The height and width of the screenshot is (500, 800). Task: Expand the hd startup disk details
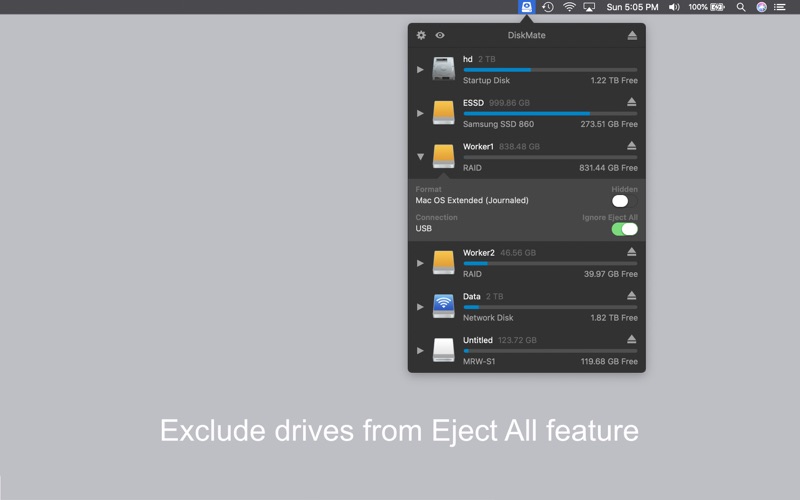[420, 69]
